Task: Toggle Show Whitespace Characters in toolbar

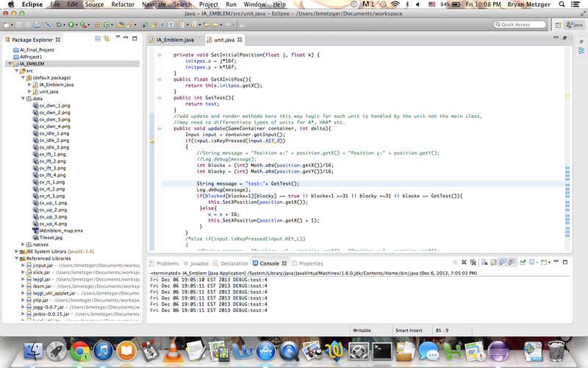Action: click(x=171, y=25)
